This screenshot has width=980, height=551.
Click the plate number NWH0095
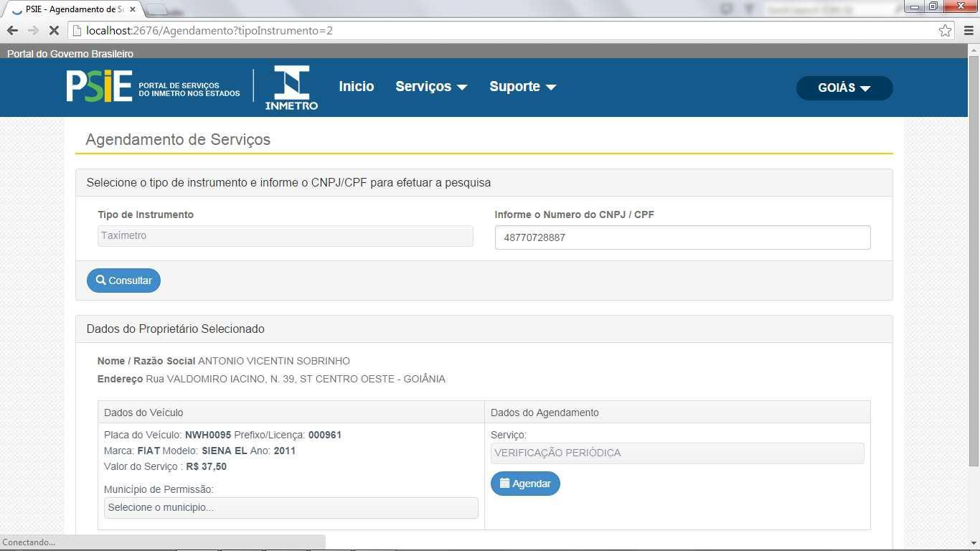click(x=208, y=435)
